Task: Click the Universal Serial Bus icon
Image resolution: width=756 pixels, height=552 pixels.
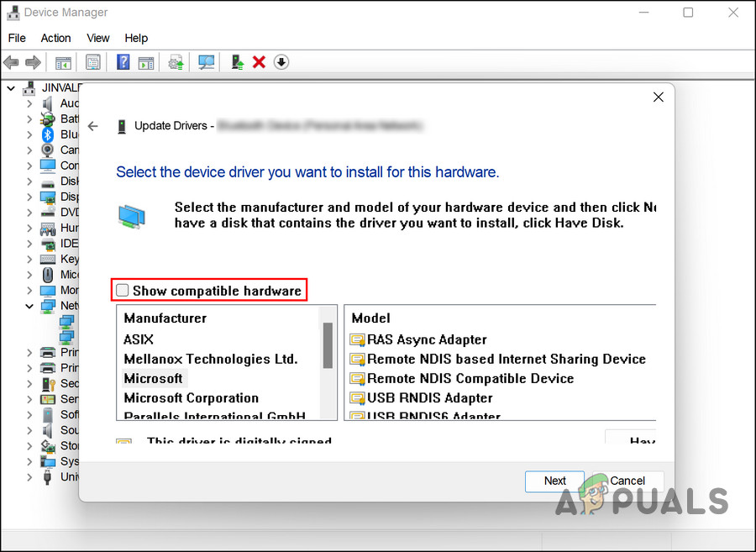Action: (47, 476)
